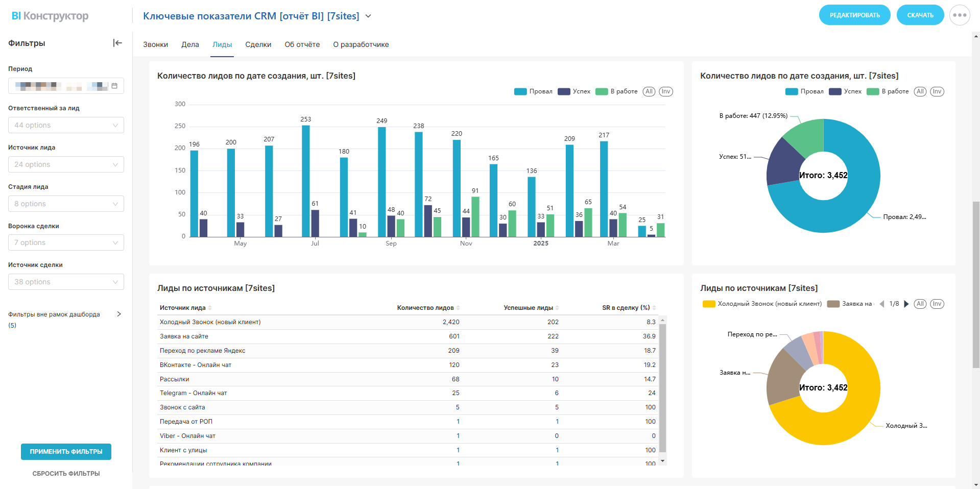
Task: Open Стадия лида dropdown
Action: (x=66, y=204)
